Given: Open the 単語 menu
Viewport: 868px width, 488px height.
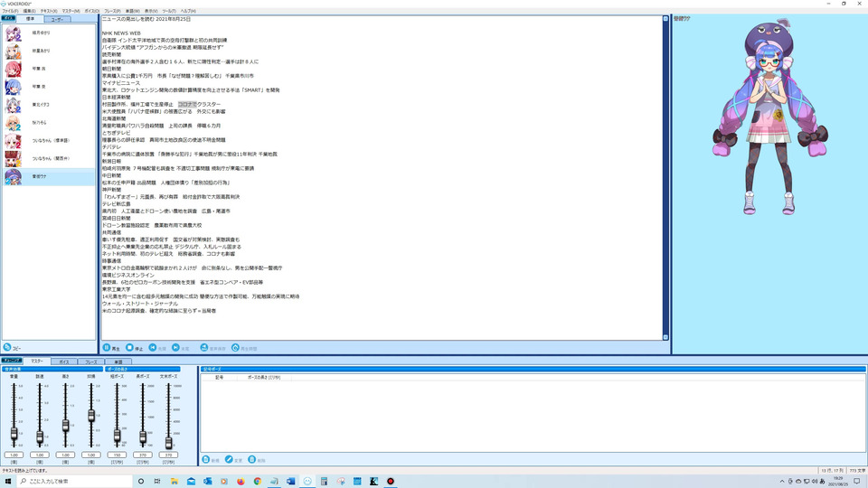Looking at the screenshot, I should 132,11.
